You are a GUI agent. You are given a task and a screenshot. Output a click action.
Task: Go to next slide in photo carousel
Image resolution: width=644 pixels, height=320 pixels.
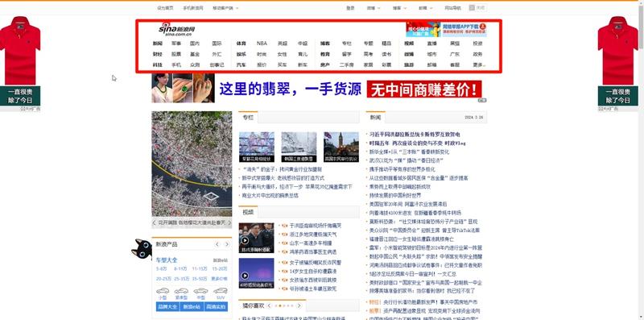229,222
